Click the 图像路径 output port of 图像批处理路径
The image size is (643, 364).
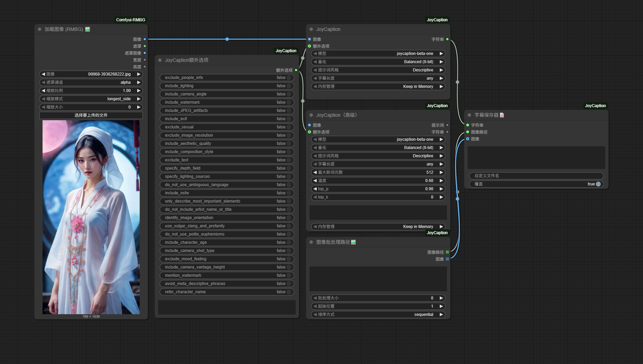pyautogui.click(x=447, y=252)
